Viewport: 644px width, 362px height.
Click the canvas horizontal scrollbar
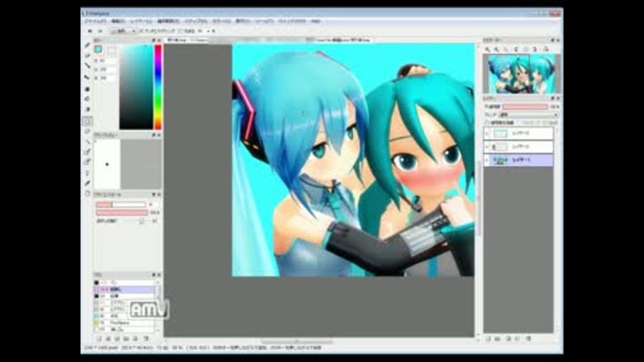click(x=297, y=341)
